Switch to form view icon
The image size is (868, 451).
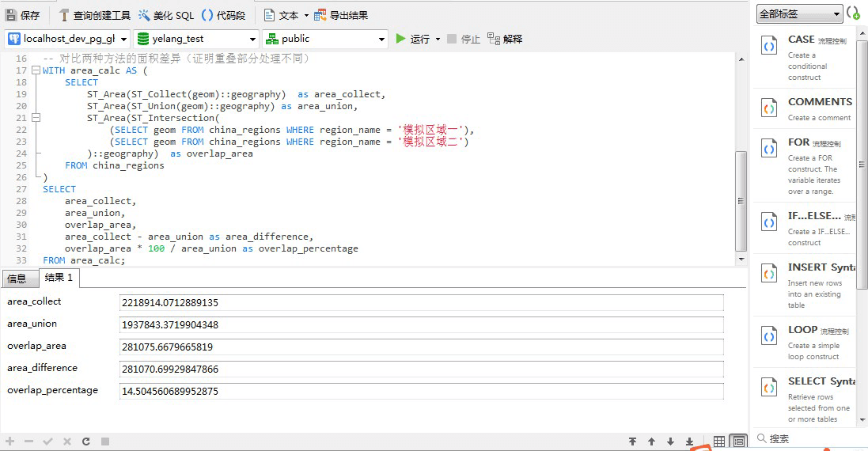[x=738, y=441]
